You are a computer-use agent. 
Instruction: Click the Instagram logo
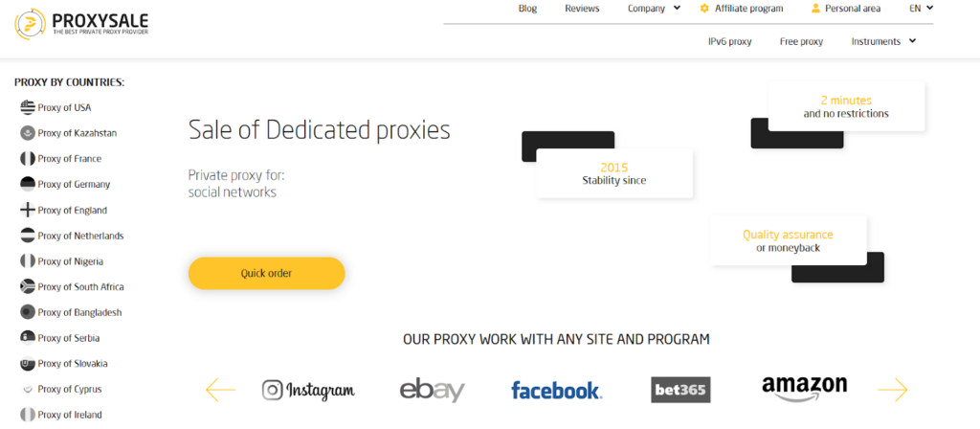308,391
